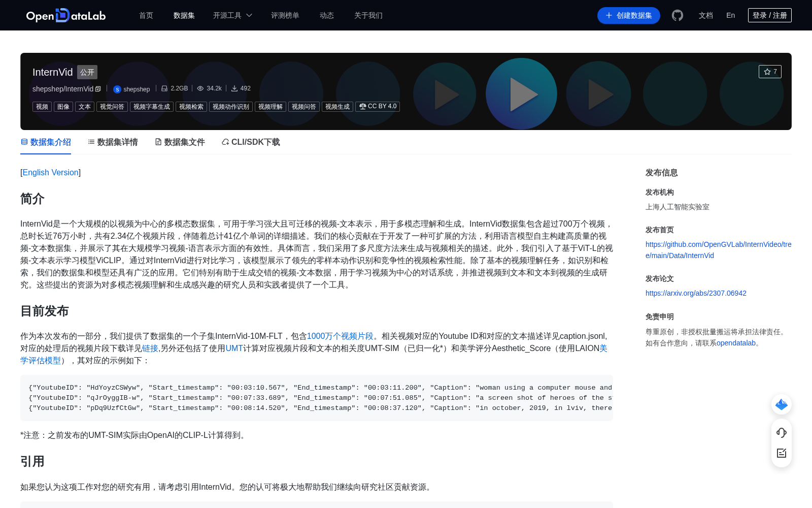Click the shepshep user avatar
The height and width of the screenshot is (508, 812).
click(117, 89)
